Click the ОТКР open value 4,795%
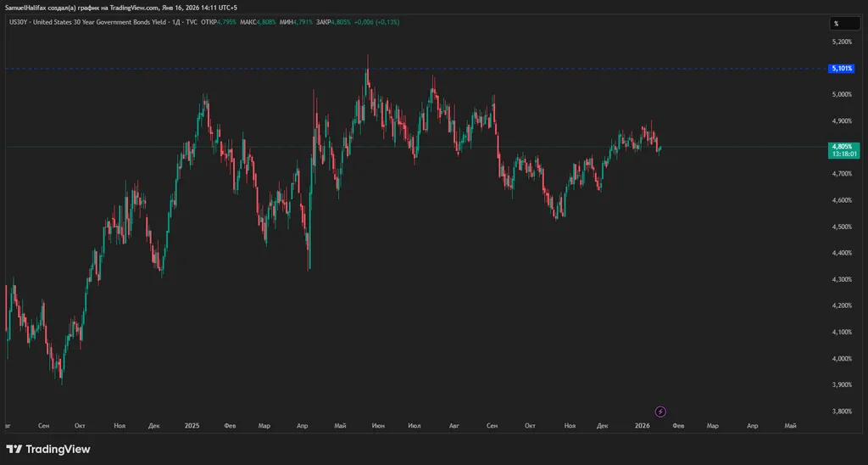868x465 pixels. pos(225,22)
